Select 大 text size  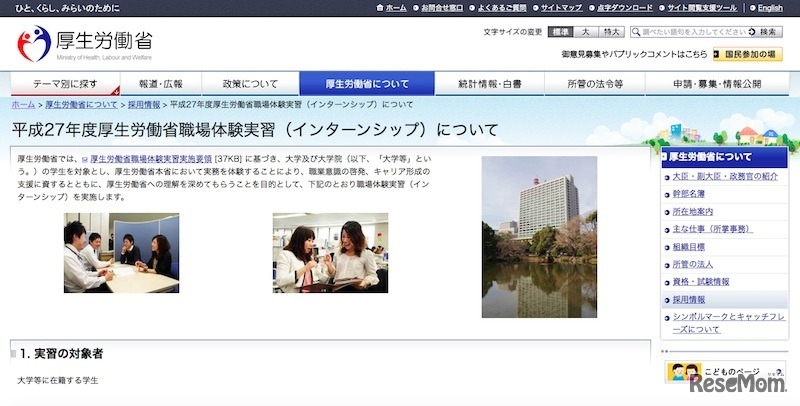[x=585, y=32]
